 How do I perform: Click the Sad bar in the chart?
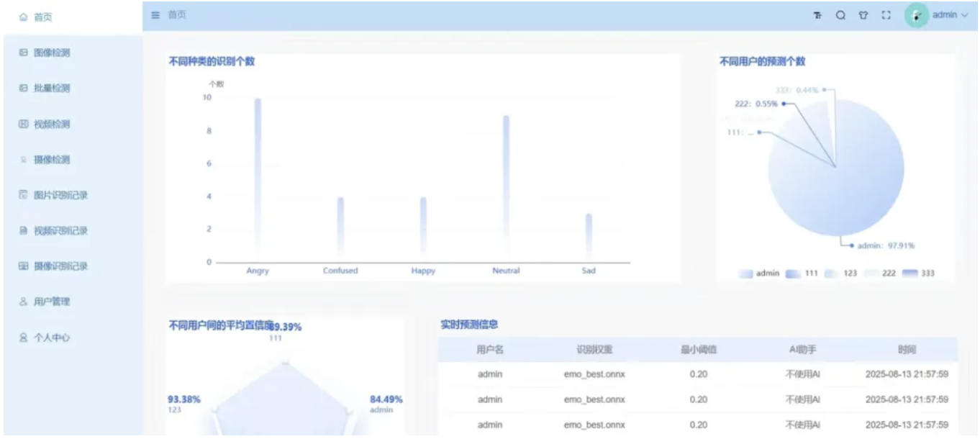589,237
